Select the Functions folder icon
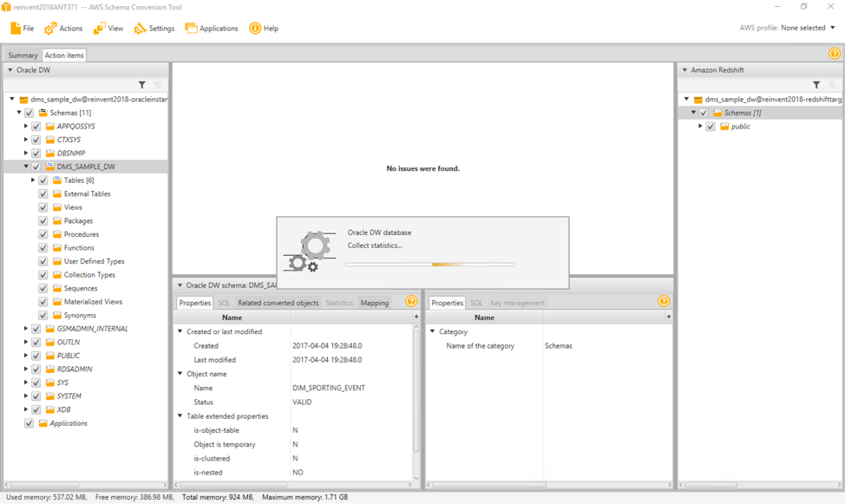The width and height of the screenshot is (845, 504). 57,247
